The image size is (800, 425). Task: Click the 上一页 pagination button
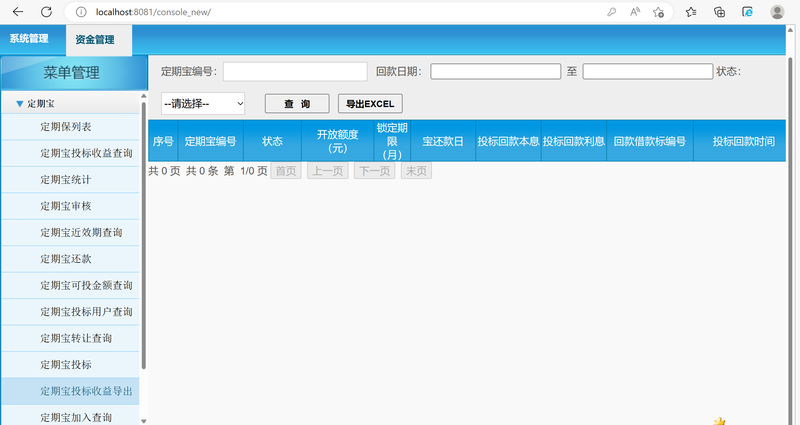pyautogui.click(x=328, y=171)
